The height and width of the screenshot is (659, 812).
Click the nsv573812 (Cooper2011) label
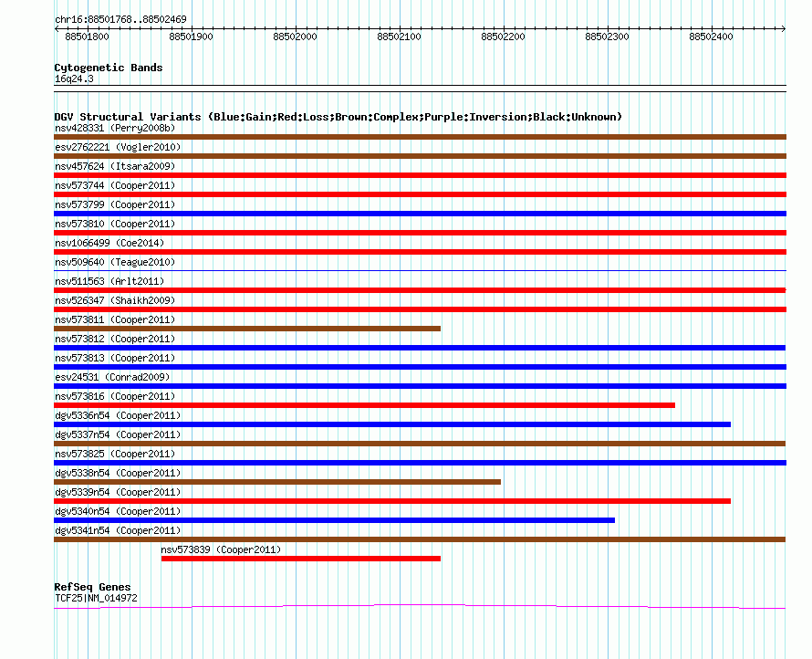click(115, 339)
